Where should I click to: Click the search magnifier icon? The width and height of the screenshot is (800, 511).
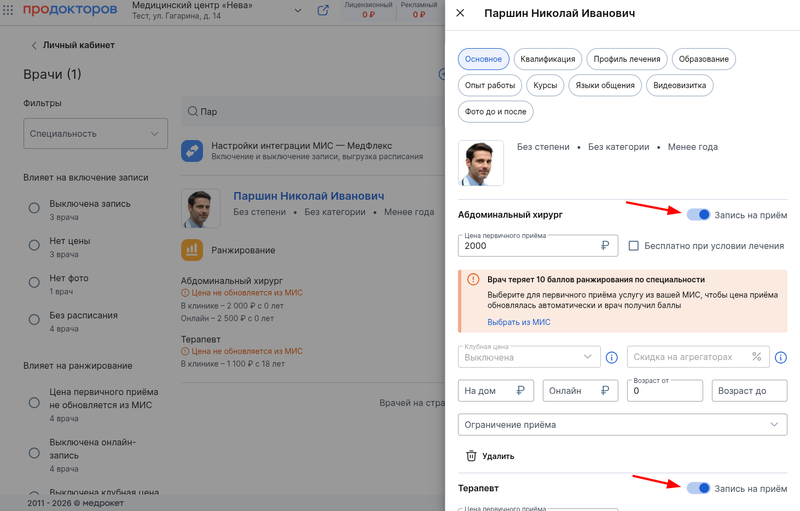tap(192, 111)
